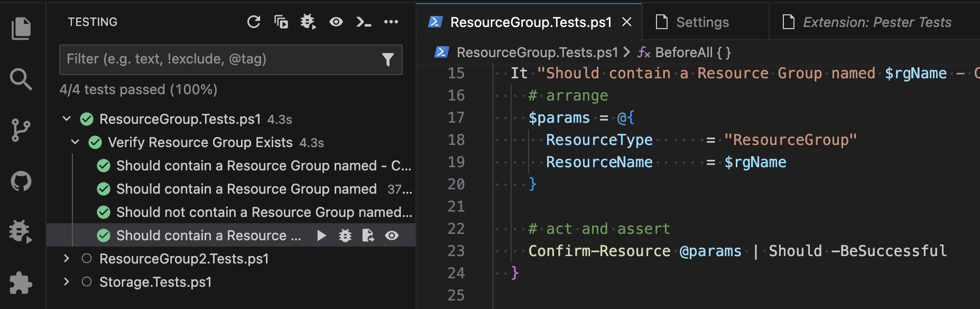This screenshot has width=980, height=309.
Task: Switch to the Settings tab
Action: [x=702, y=22]
